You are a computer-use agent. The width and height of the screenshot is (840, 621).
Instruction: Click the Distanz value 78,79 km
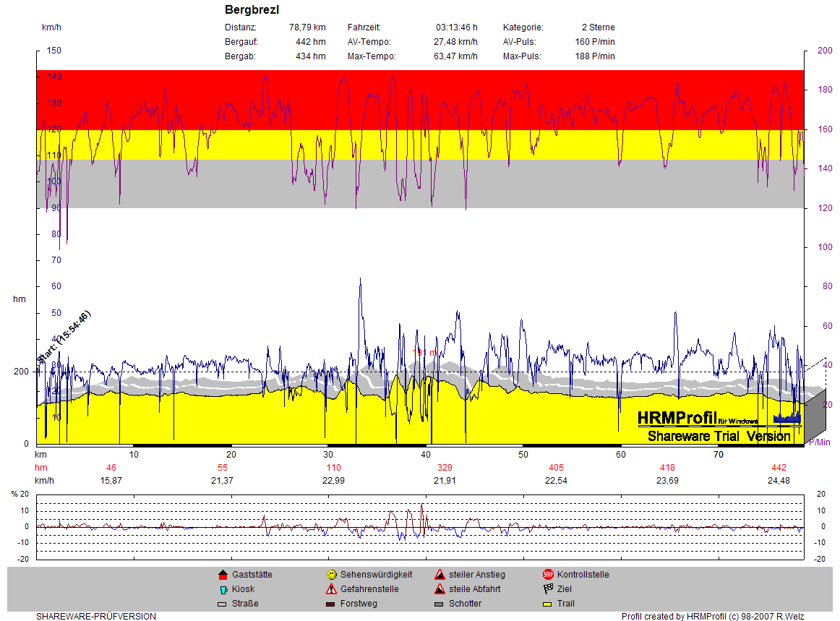(x=307, y=27)
